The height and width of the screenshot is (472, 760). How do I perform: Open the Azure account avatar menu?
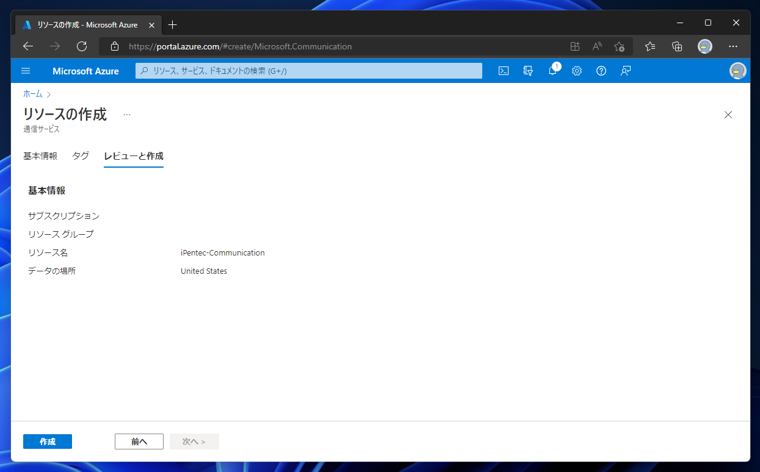pyautogui.click(x=737, y=71)
